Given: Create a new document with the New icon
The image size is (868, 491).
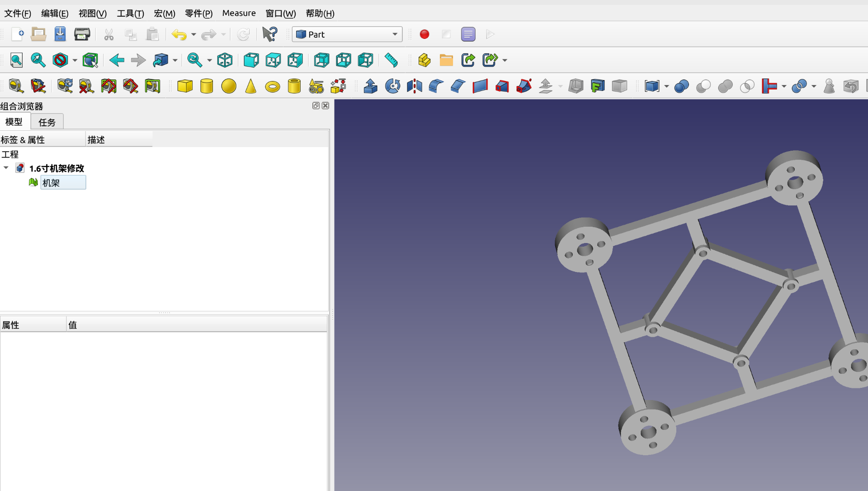Looking at the screenshot, I should (17, 34).
